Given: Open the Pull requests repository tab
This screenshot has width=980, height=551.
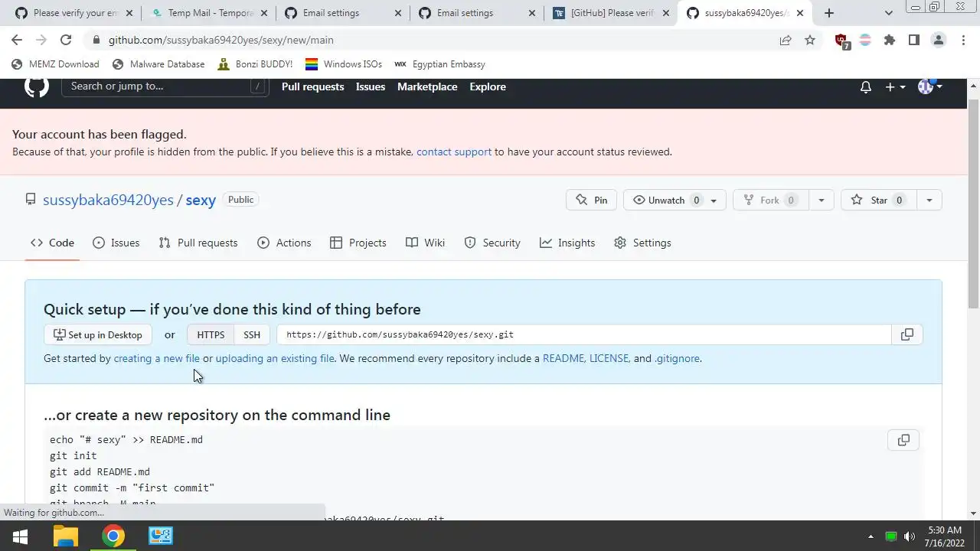Looking at the screenshot, I should [198, 243].
